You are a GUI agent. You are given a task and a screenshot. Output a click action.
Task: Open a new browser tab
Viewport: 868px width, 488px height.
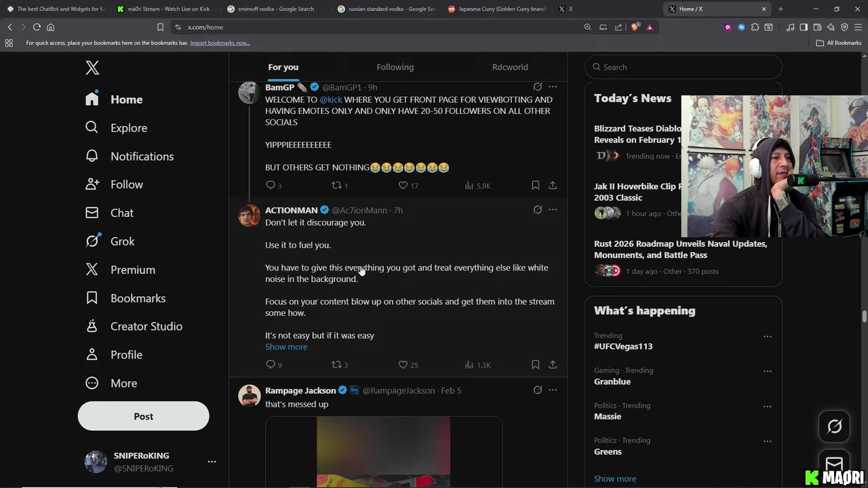point(781,9)
